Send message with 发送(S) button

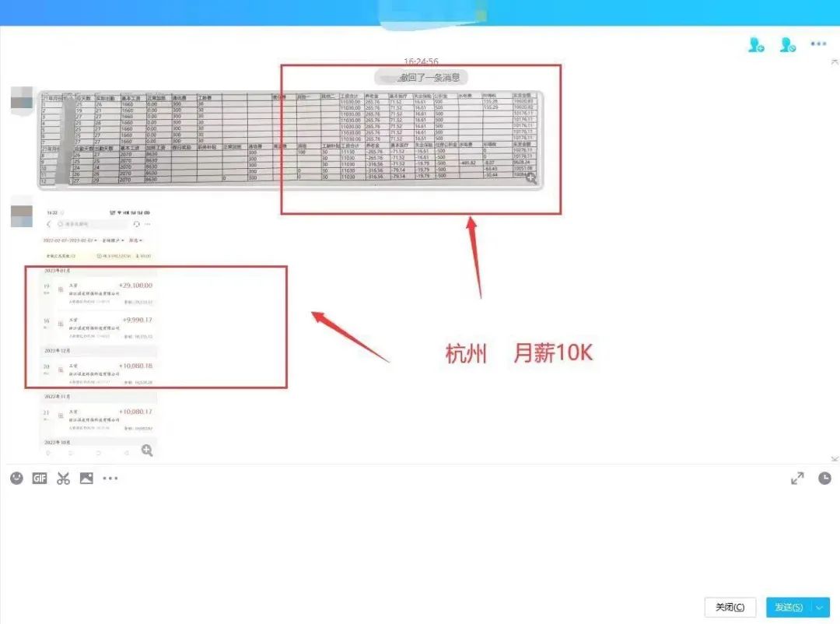pyautogui.click(x=789, y=607)
